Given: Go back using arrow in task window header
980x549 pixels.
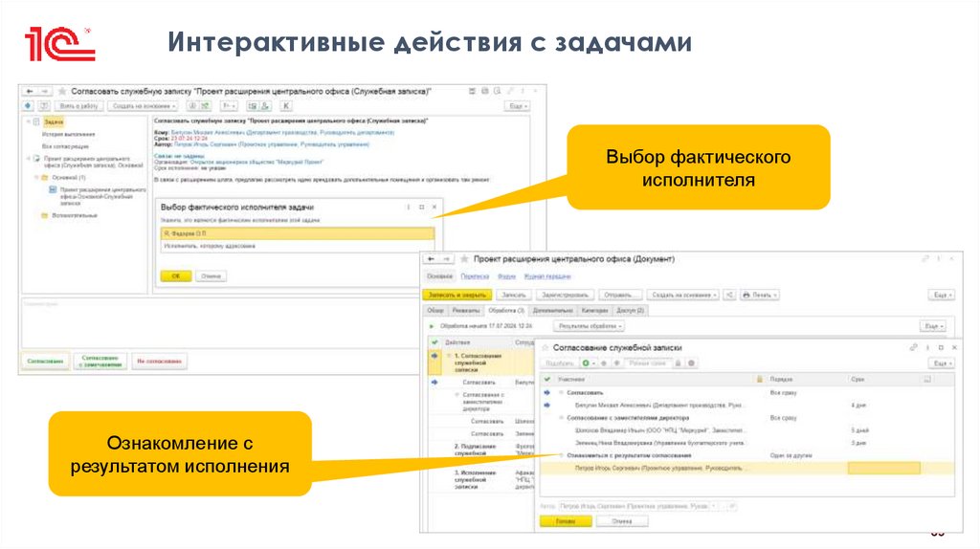Looking at the screenshot, I should tap(29, 92).
